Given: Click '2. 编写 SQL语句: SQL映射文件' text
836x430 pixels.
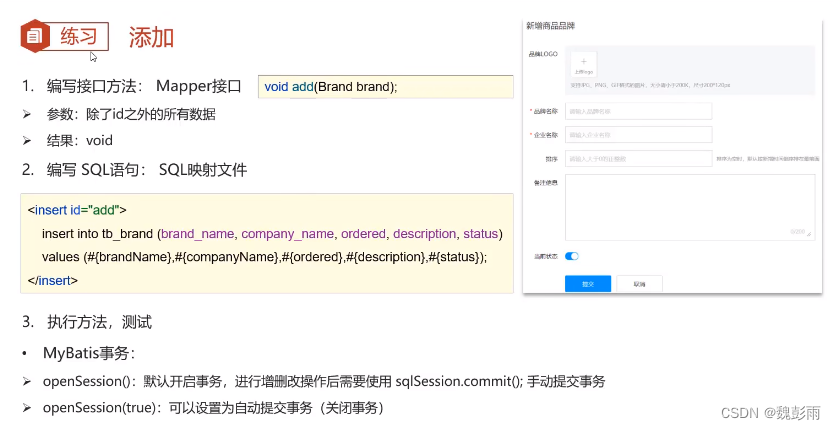Looking at the screenshot, I should tap(134, 170).
